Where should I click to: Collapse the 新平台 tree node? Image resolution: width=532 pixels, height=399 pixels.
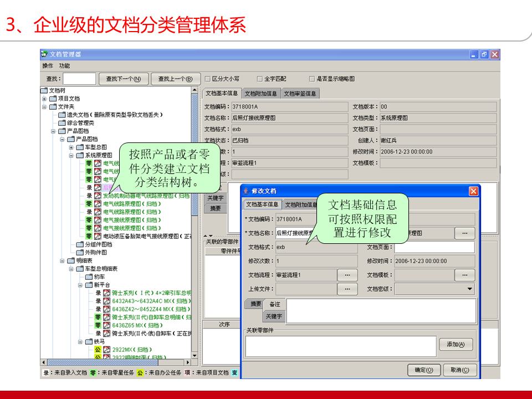[80, 285]
